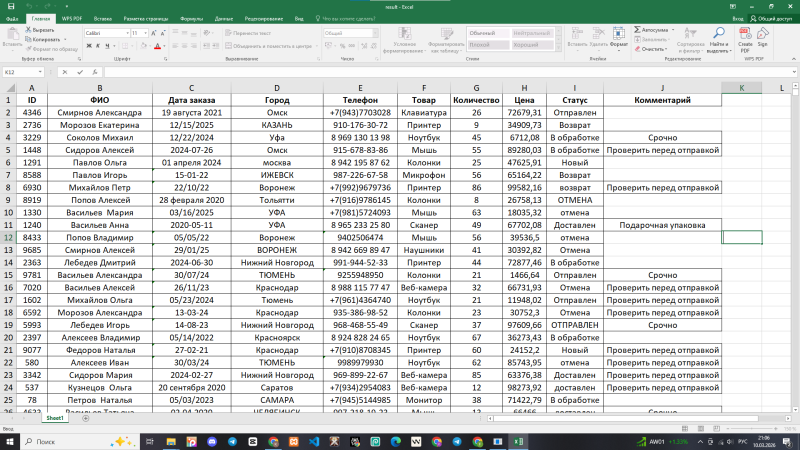
Task: Click the Автосумма sigma icon
Action: (637, 30)
